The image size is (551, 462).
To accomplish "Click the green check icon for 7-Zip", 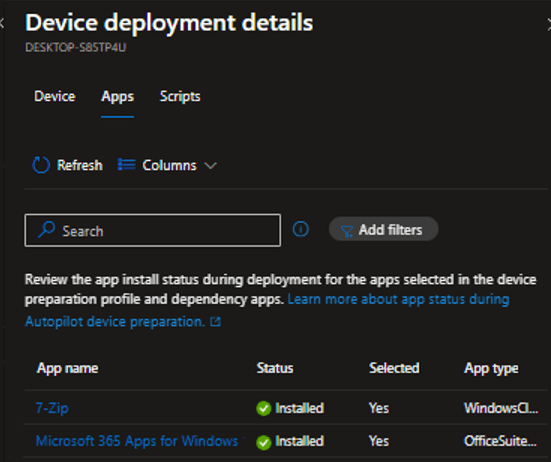I will pos(264,409).
